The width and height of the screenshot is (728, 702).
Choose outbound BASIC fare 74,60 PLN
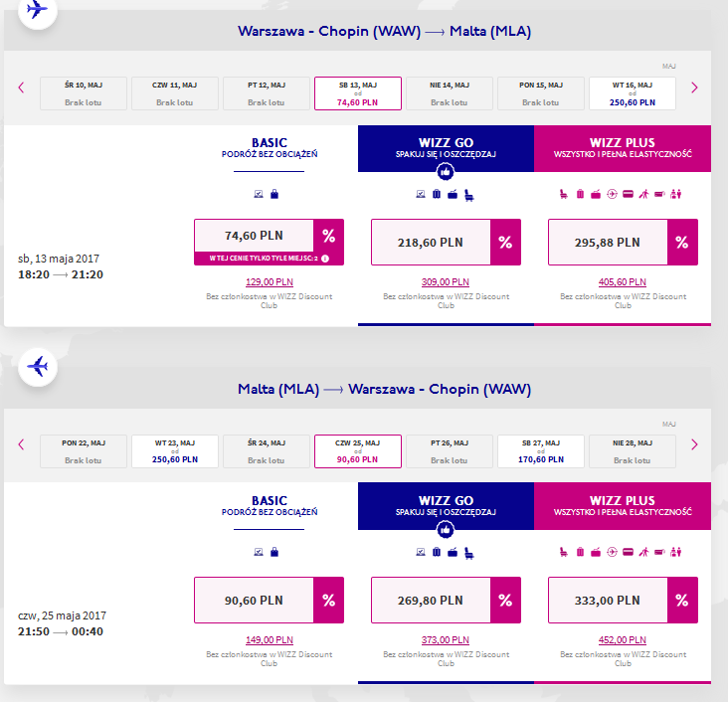(254, 236)
